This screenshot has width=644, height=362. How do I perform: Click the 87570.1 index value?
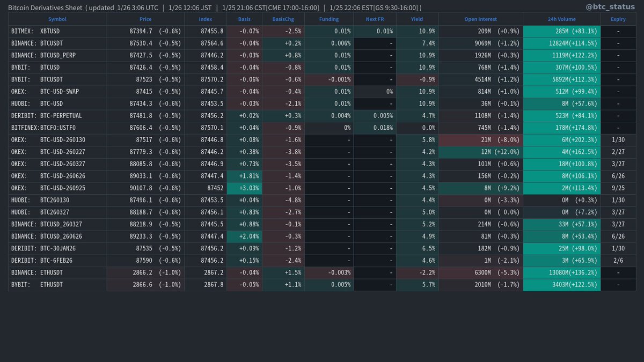point(212,128)
